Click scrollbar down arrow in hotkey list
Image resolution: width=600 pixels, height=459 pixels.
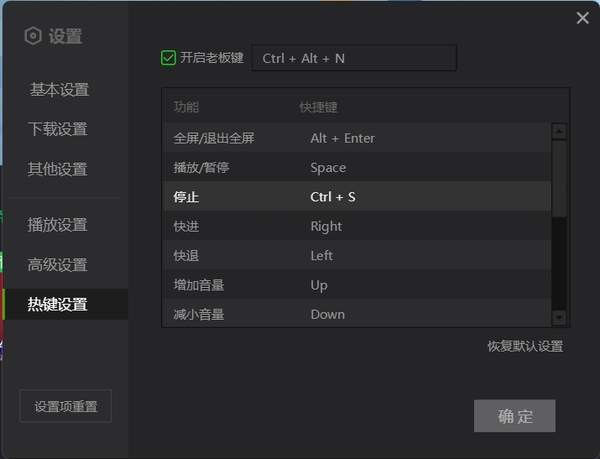coord(559,318)
